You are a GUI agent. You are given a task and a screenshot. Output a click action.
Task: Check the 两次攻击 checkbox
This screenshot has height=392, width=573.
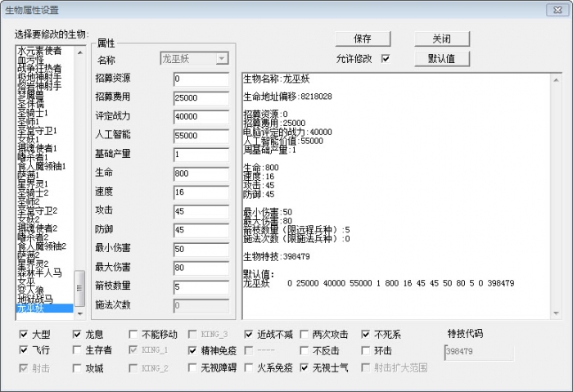coord(305,334)
